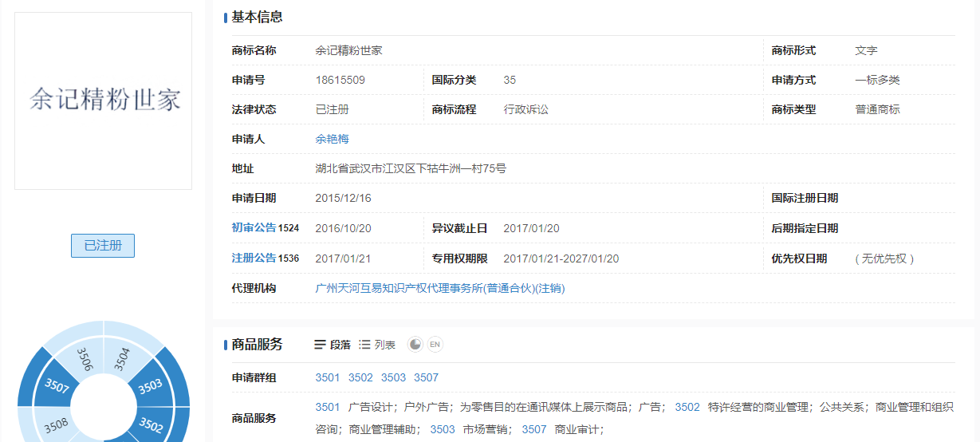Click the 3508 chart segment
The height and width of the screenshot is (442, 980).
(x=55, y=425)
